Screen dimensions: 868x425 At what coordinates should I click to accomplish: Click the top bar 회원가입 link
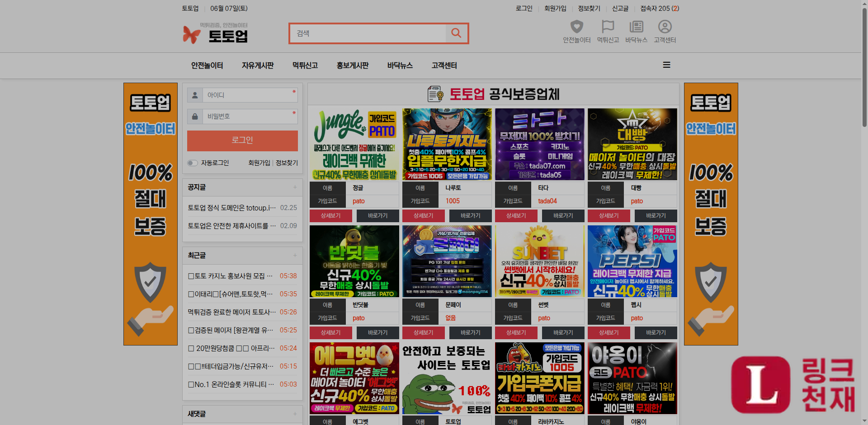[555, 9]
